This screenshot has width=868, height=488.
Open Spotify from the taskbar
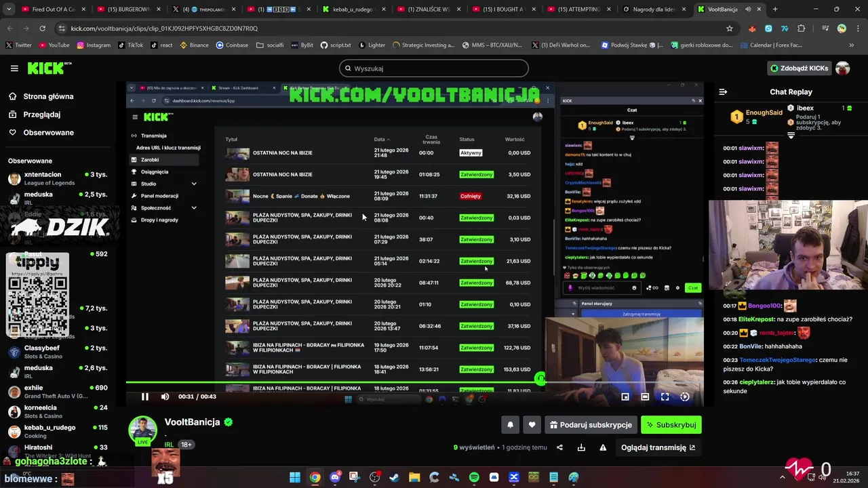click(474, 477)
